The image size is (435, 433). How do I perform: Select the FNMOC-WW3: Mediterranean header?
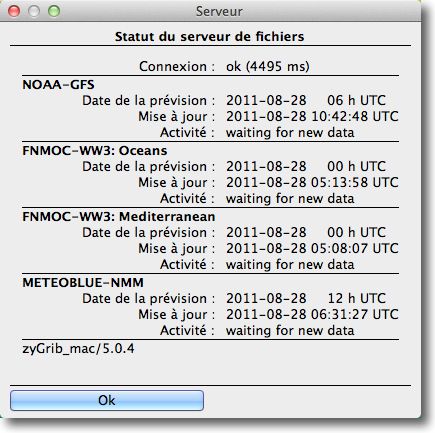(x=119, y=216)
